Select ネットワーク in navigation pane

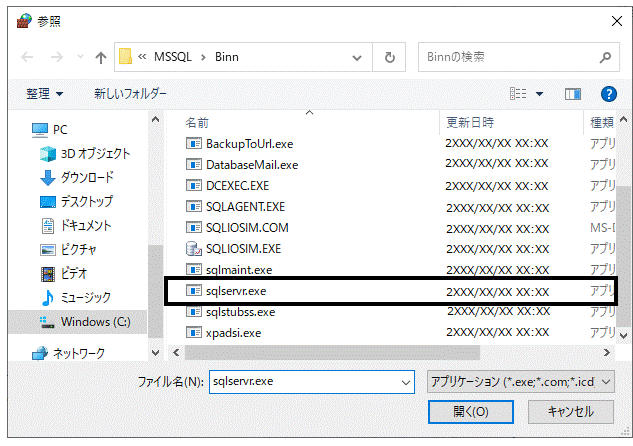point(69,353)
